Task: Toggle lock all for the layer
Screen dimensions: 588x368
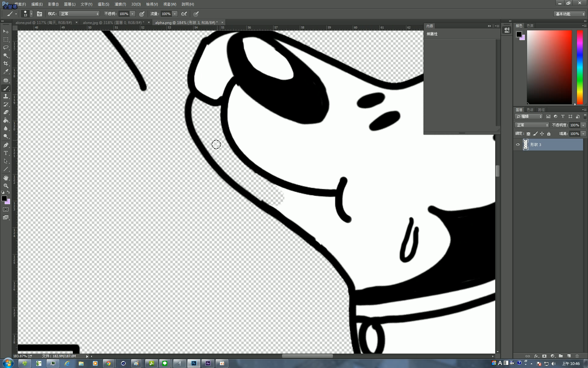Action: click(x=549, y=134)
